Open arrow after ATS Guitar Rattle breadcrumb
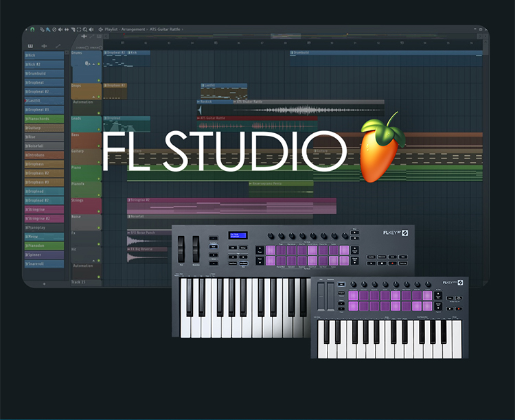The image size is (515, 420). click(x=183, y=30)
